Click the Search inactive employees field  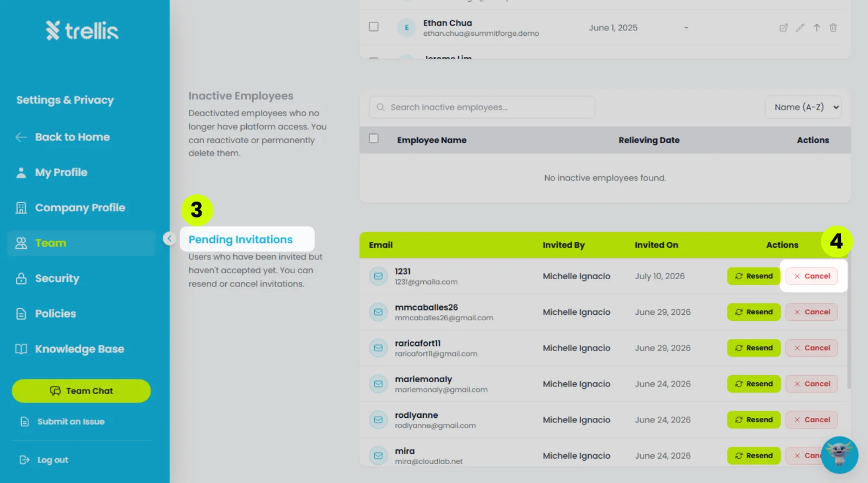click(482, 107)
